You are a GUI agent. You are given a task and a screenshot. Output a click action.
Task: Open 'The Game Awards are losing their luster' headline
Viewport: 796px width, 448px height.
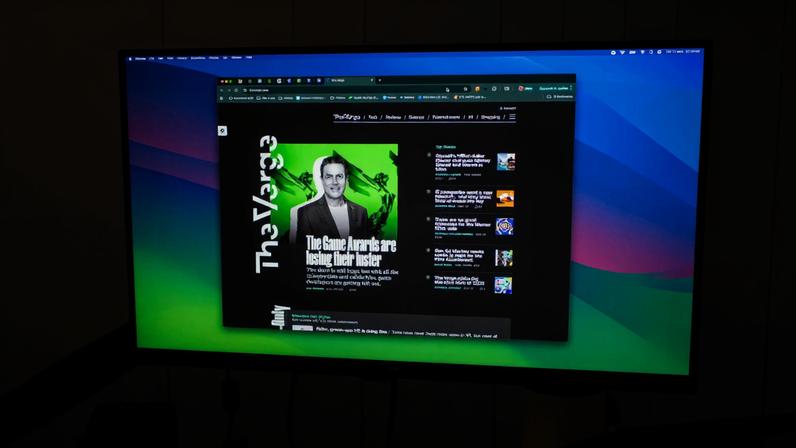351,251
